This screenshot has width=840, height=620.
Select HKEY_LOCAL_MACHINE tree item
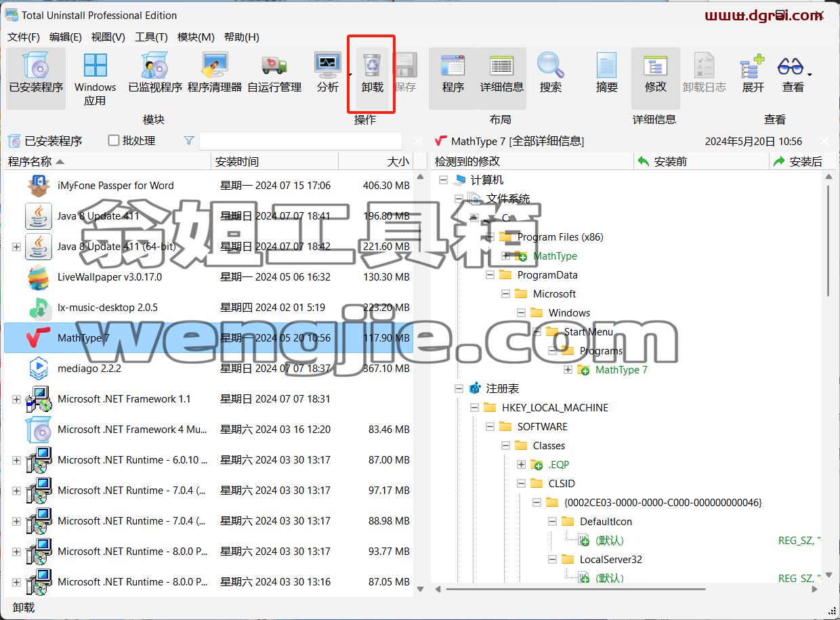[x=555, y=408]
